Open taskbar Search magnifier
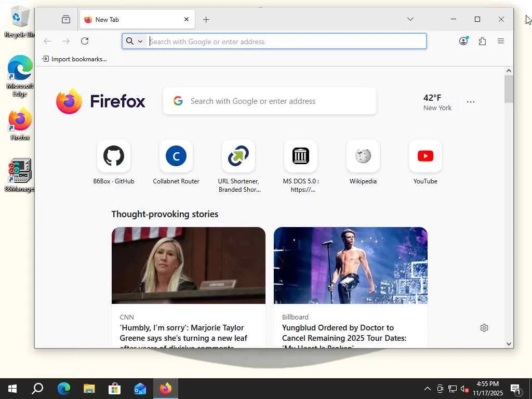Screen dimensions: 532x399 (37, 389)
